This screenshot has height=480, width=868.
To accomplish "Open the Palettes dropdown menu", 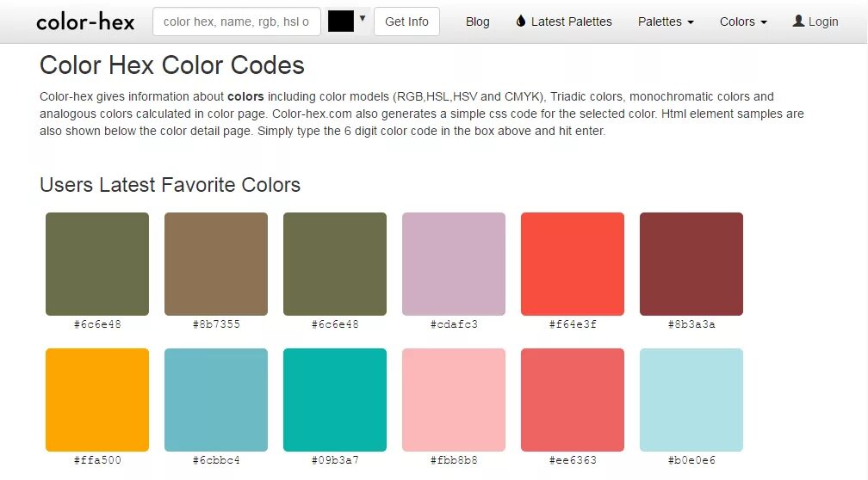I will [x=666, y=22].
